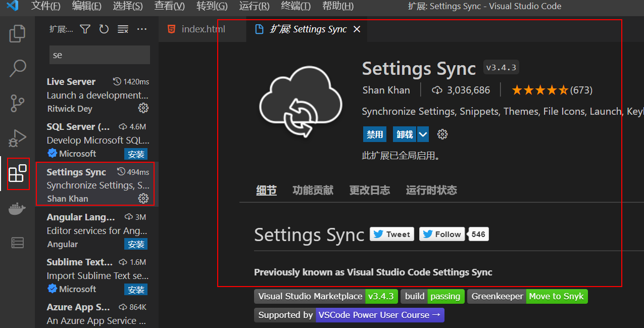The image size is (644, 328).
Task: Close the Settings Sync extension tab
Action: pos(357,29)
